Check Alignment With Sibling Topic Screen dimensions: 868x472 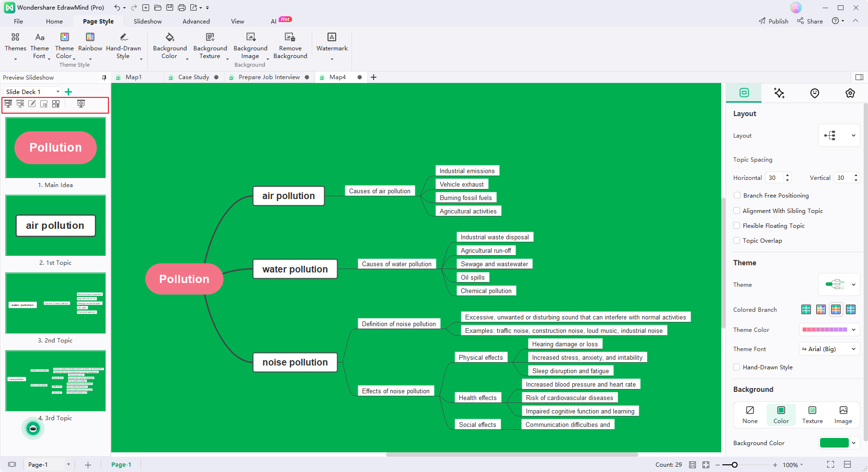pyautogui.click(x=737, y=211)
